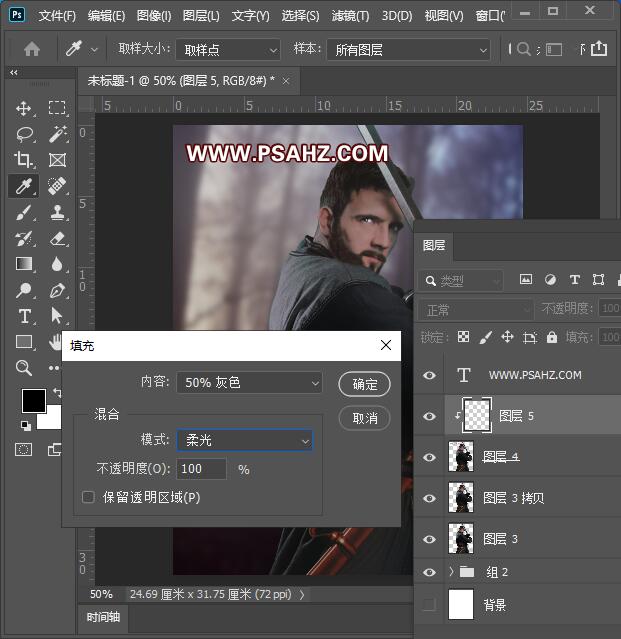Select the Move tool

24,108
